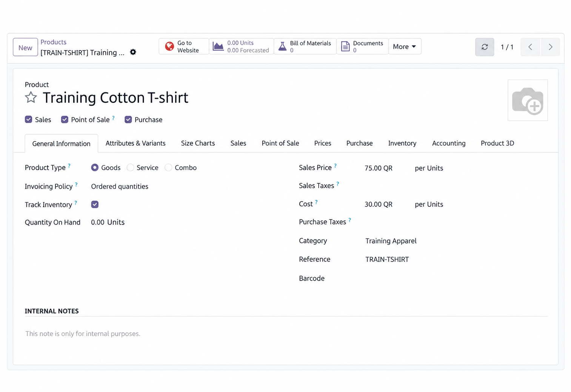Go to next record arrow
This screenshot has width=571, height=392.
550,47
